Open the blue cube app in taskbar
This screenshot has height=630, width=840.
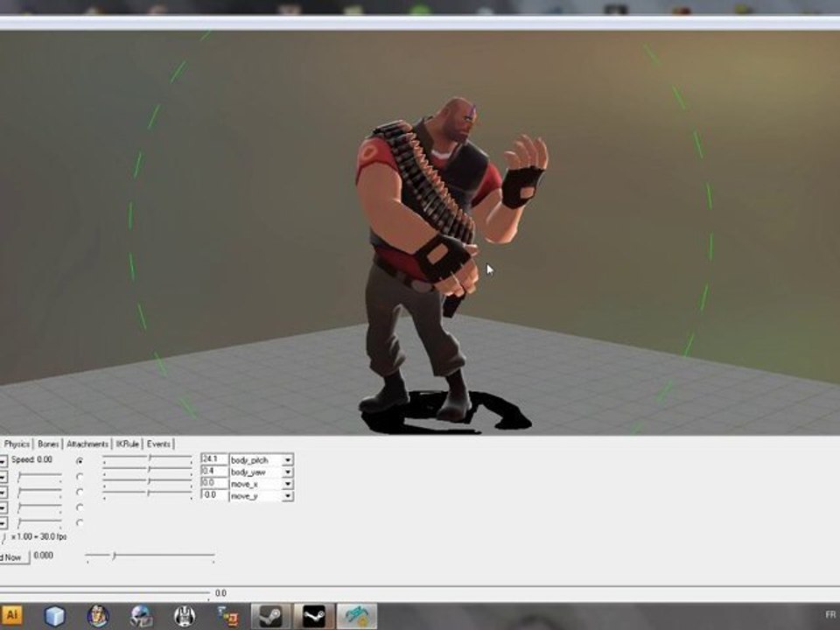pos(54,617)
